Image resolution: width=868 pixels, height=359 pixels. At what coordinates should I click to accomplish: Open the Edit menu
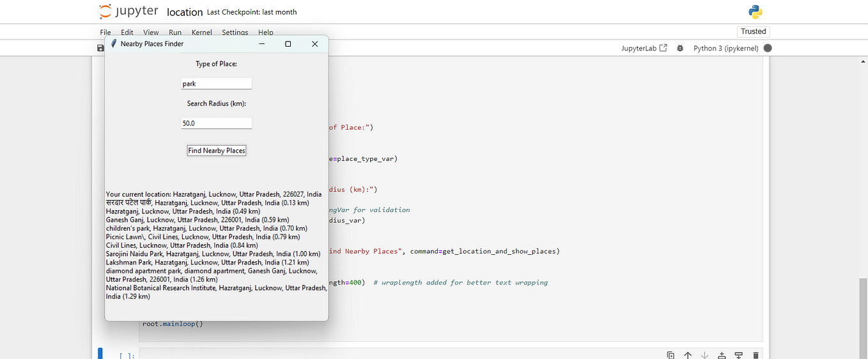pyautogui.click(x=127, y=33)
